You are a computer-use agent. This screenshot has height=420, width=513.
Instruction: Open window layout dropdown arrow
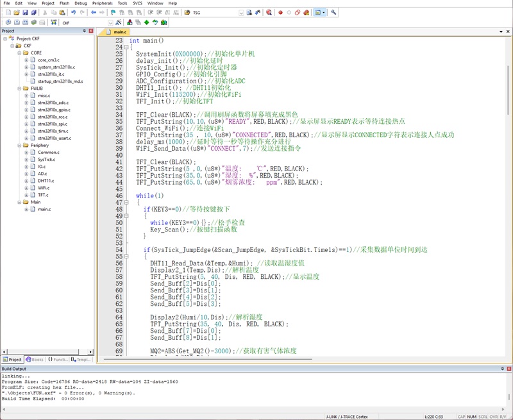[x=324, y=12]
